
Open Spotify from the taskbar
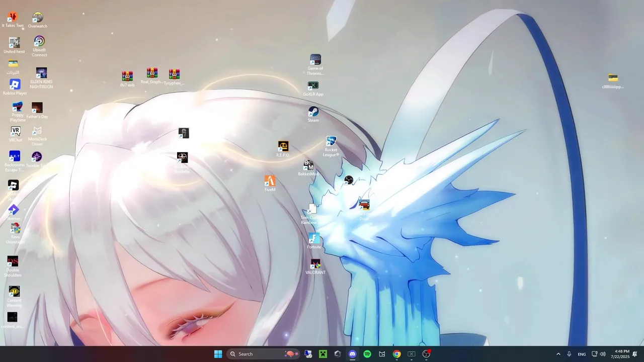pos(367,354)
